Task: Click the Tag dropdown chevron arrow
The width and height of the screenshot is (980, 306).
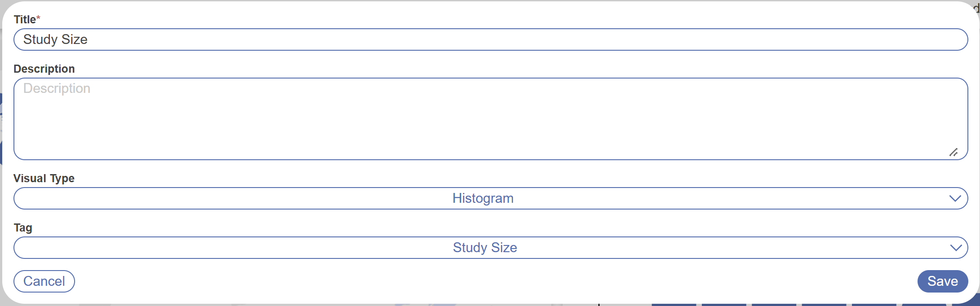Action: tap(956, 248)
